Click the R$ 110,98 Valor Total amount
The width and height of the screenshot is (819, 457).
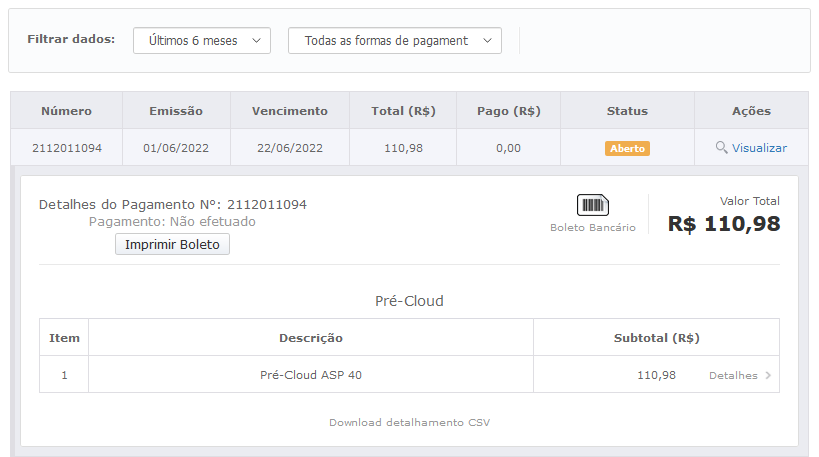click(x=724, y=224)
